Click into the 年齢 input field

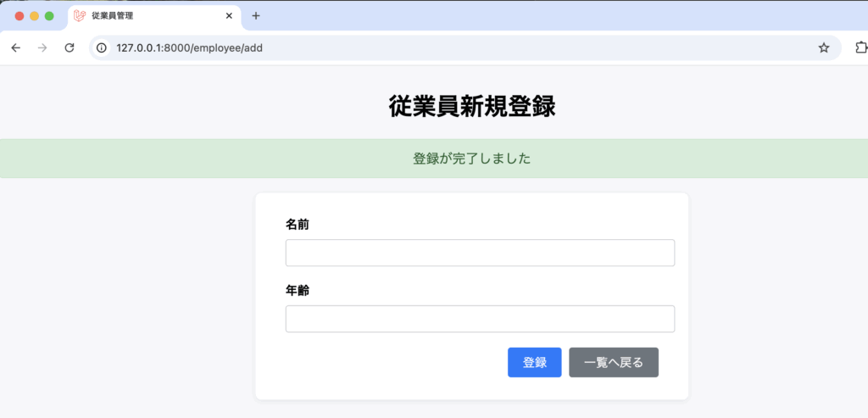[480, 319]
